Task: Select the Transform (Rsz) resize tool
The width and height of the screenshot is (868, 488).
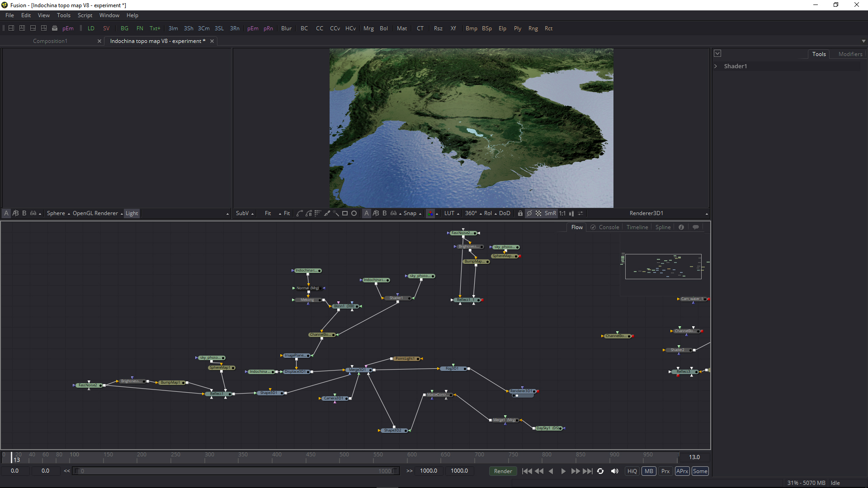Action: coord(437,28)
